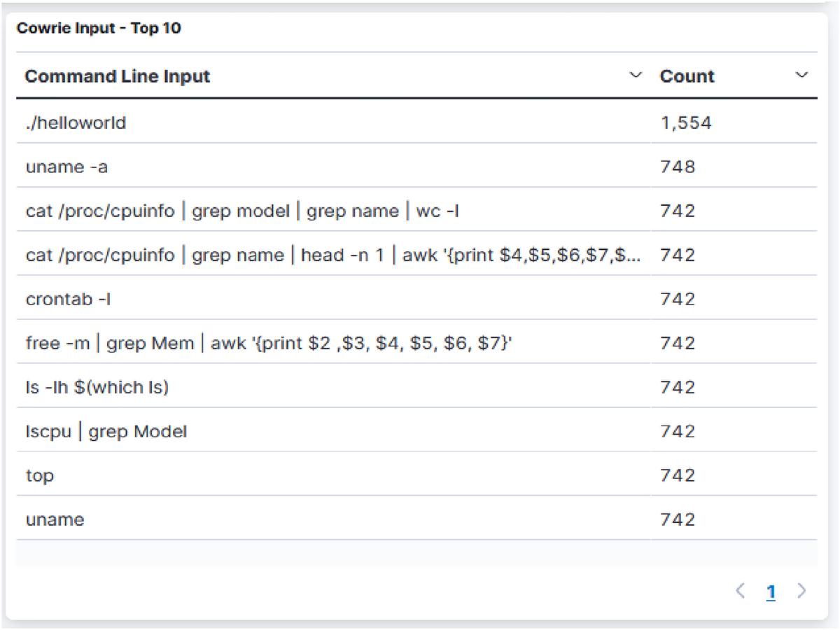Select the top command row
Viewport: 840px width, 630px height.
[x=40, y=475]
